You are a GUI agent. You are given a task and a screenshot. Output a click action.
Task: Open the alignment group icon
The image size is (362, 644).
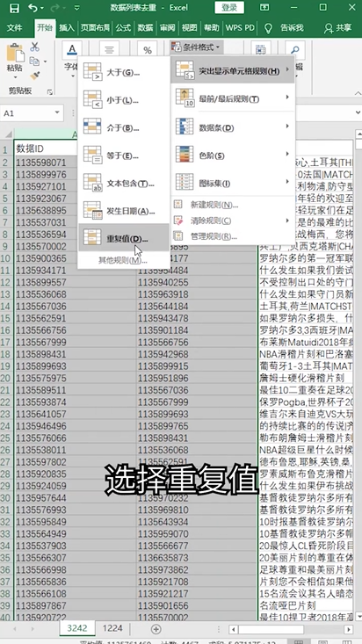(x=109, y=50)
